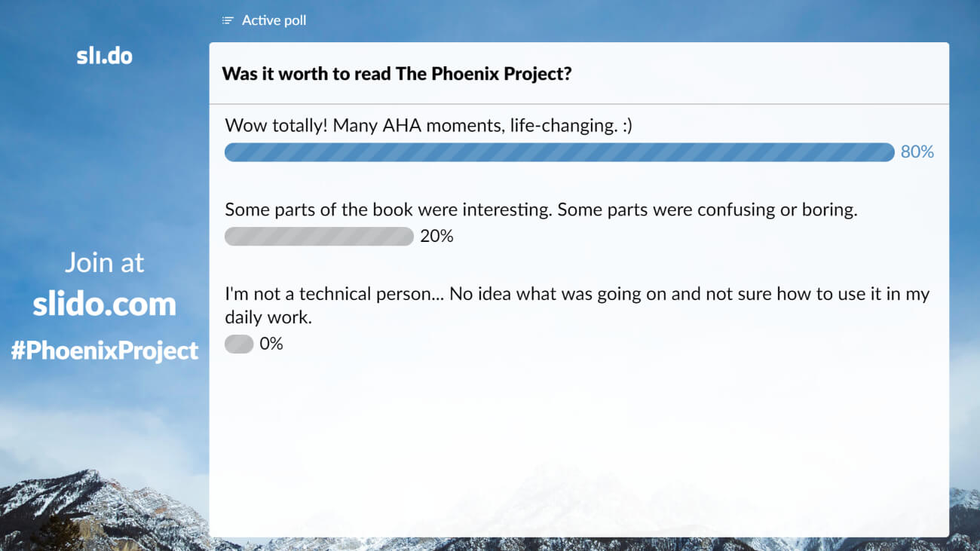This screenshot has height=551, width=980.
Task: Open the slido.com join link
Action: tap(104, 304)
